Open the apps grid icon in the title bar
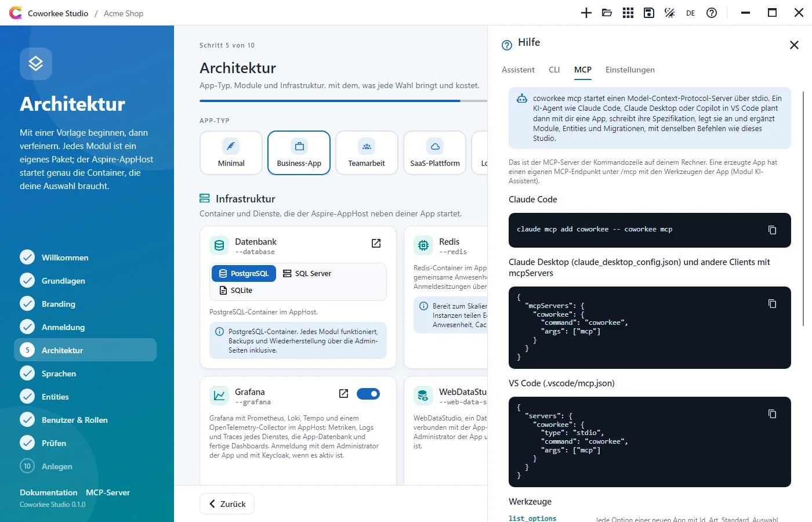812x522 pixels. 628,13
